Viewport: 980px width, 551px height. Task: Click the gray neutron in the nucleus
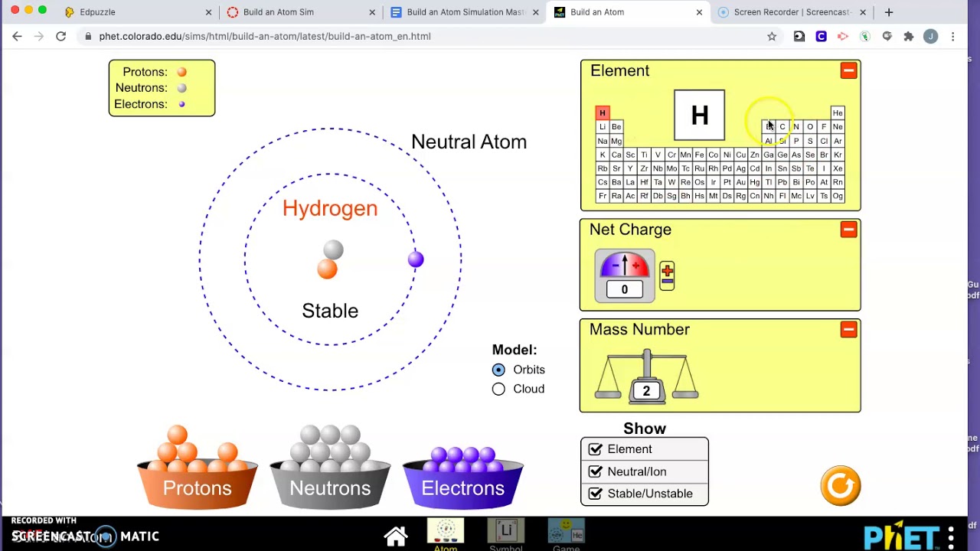333,250
